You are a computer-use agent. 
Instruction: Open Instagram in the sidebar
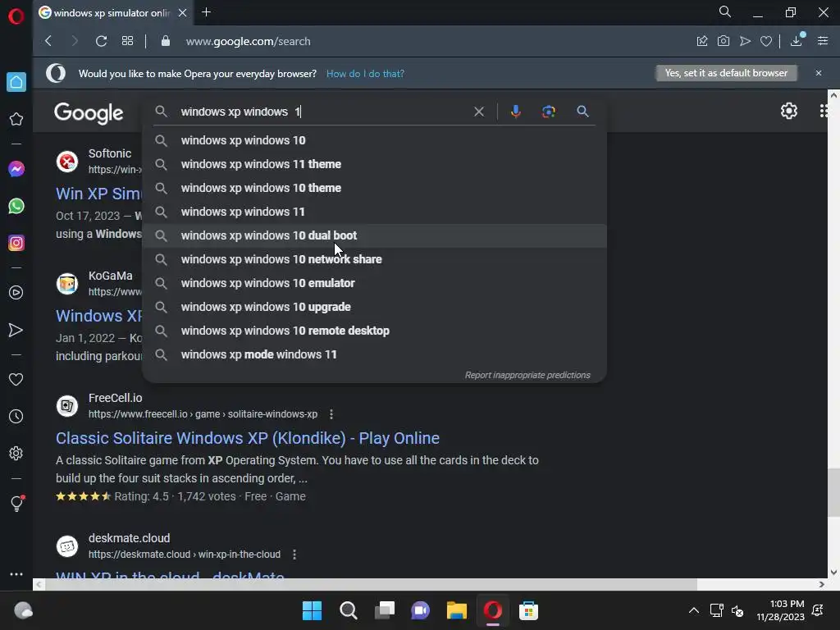click(x=16, y=243)
